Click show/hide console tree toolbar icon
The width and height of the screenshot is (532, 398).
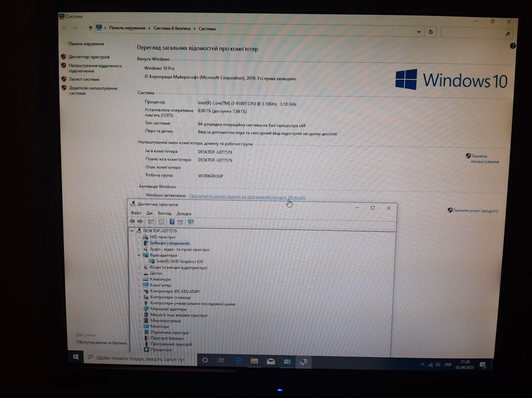pyautogui.click(x=151, y=222)
